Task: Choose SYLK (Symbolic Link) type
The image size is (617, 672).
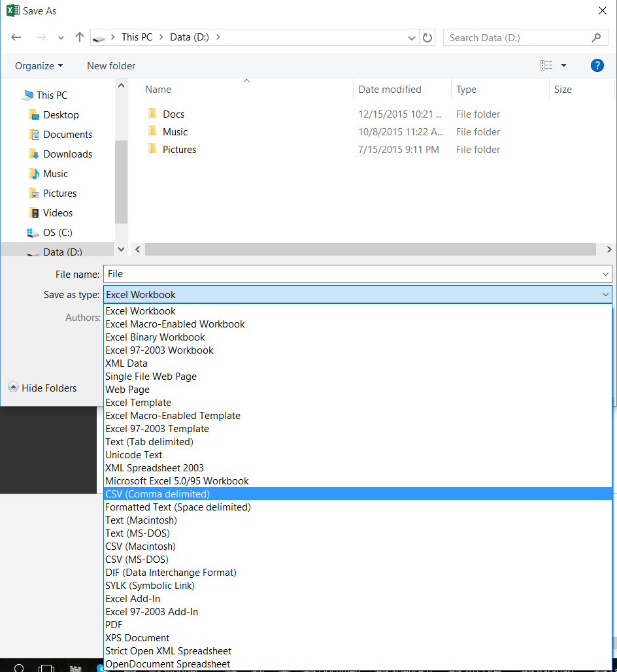Action: pos(358,586)
